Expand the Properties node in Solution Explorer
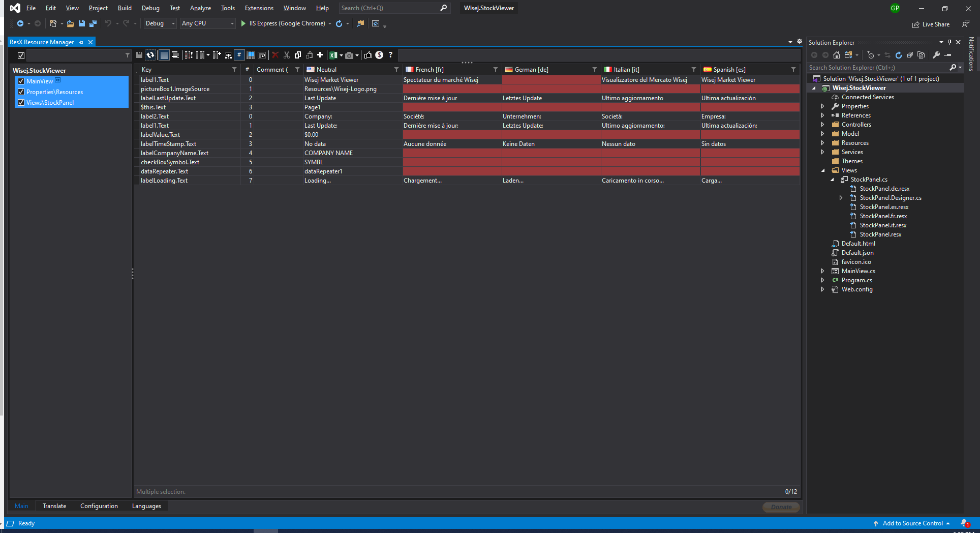 [x=822, y=106]
